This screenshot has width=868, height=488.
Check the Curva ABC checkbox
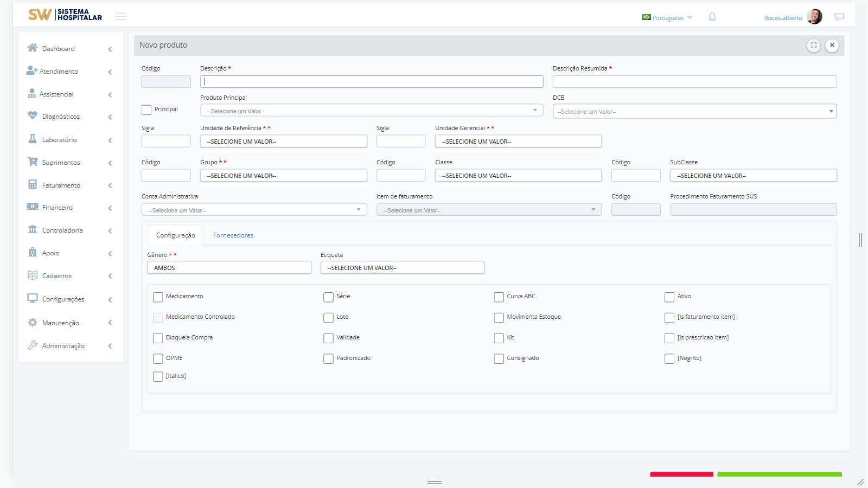coord(499,297)
